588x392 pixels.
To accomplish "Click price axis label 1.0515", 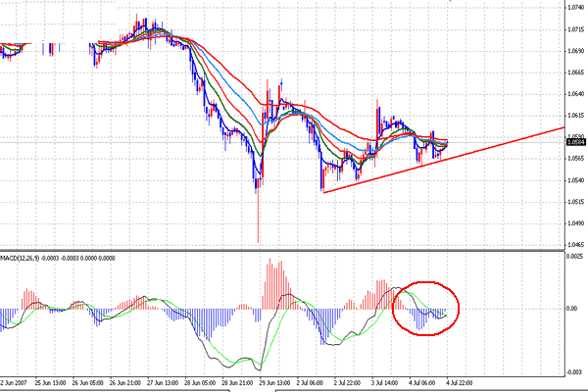I will coord(575,202).
